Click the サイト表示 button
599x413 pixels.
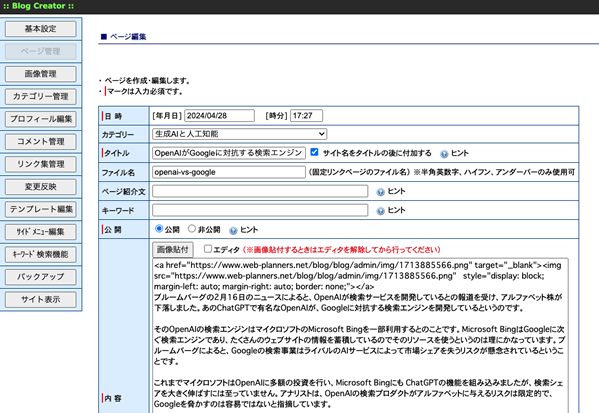tap(40, 300)
